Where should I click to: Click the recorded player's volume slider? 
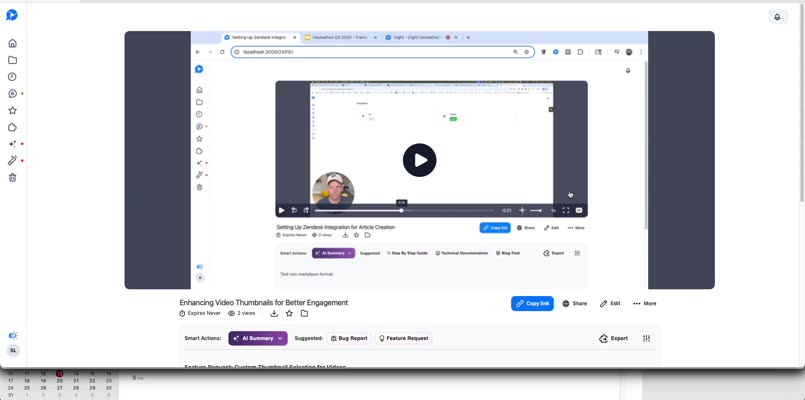(536, 211)
